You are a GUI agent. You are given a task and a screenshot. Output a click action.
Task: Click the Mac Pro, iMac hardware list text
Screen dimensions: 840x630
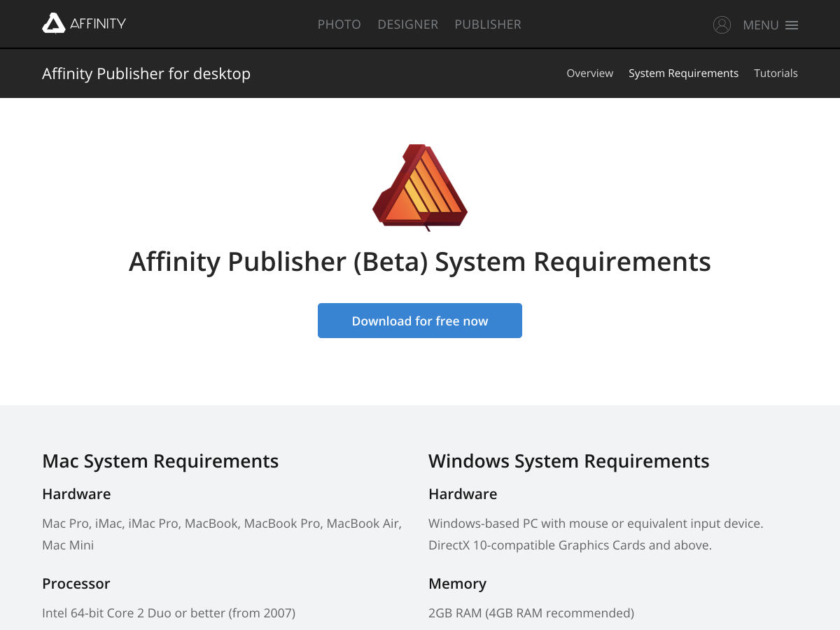222,534
